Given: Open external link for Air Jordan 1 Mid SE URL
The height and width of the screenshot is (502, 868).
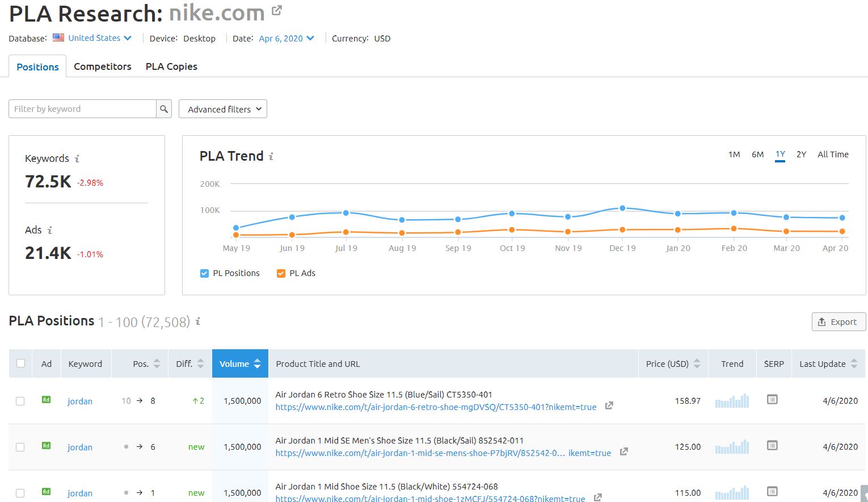Looking at the screenshot, I should 623,452.
